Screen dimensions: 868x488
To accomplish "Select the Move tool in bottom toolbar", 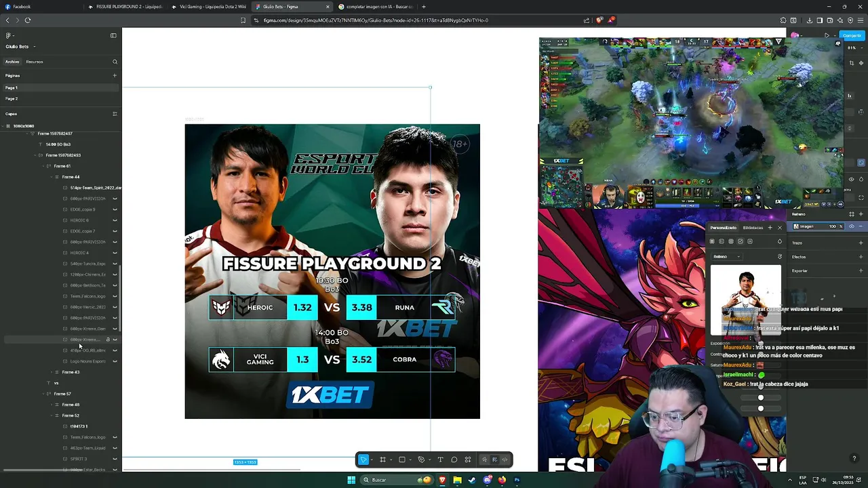I will click(363, 460).
